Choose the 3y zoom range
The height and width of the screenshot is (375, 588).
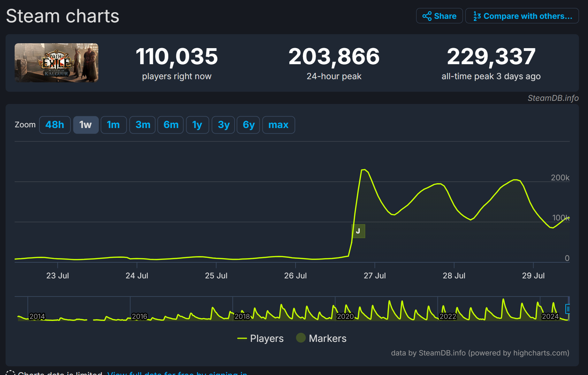[x=223, y=125]
